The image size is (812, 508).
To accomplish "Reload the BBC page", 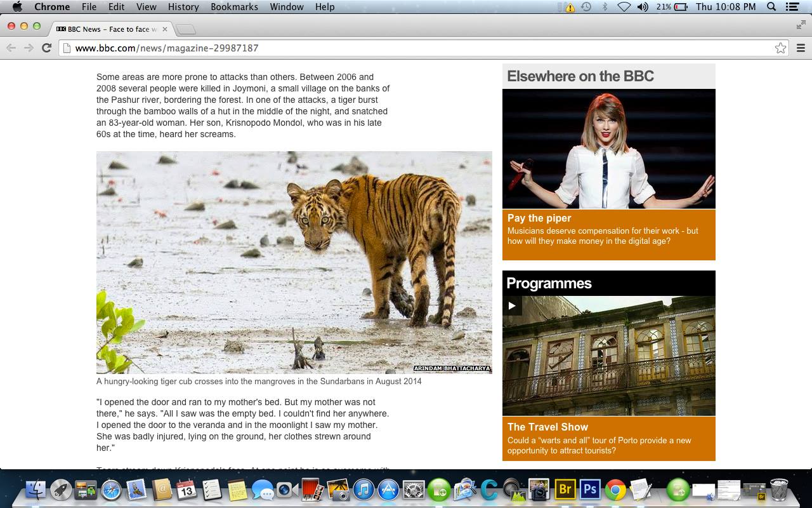I will pos(46,48).
